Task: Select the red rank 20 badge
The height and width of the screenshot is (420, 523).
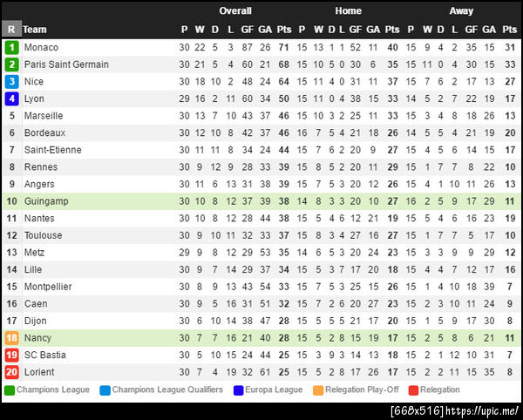Action: click(x=11, y=372)
